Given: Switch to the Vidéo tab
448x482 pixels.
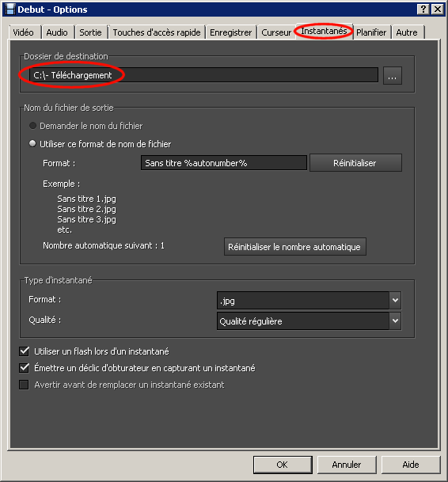Looking at the screenshot, I should pos(24,32).
